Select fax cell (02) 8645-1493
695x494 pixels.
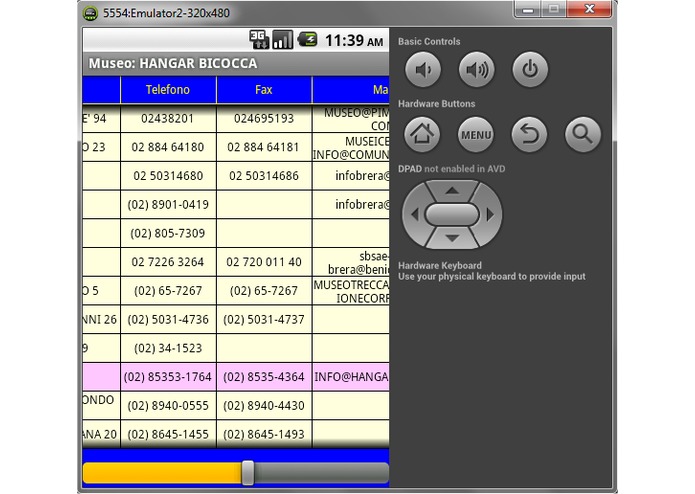(x=264, y=434)
